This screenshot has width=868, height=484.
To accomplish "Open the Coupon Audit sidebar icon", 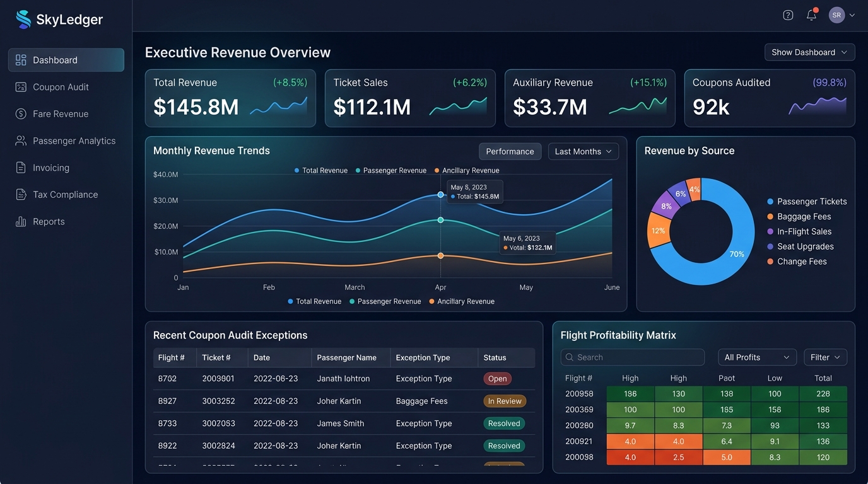I will click(x=21, y=87).
